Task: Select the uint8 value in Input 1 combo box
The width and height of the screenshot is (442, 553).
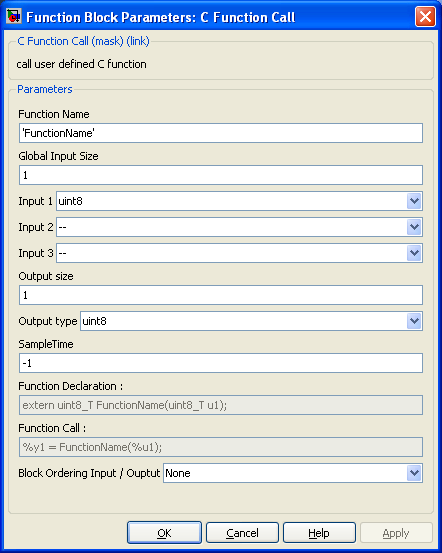Action: point(71,201)
